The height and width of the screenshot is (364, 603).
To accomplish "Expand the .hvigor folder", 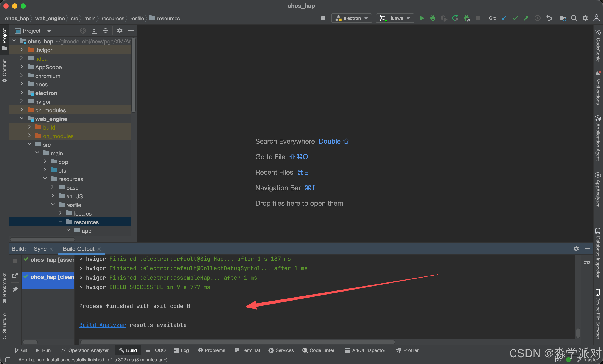I will tap(22, 50).
